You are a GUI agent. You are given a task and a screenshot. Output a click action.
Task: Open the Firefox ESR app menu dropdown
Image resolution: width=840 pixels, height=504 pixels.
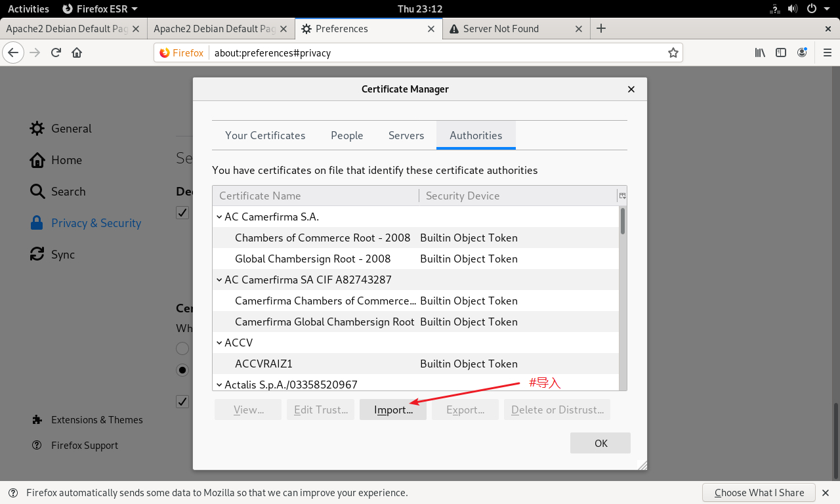click(100, 9)
